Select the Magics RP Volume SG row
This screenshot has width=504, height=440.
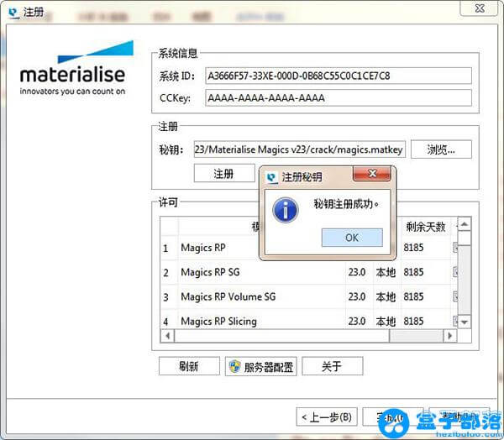click(308, 296)
